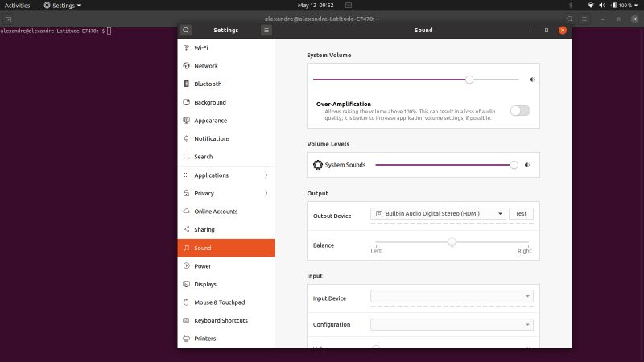Image resolution: width=644 pixels, height=362 pixels.
Task: Click the Mouse & Touchpad icon
Action: [x=187, y=302]
